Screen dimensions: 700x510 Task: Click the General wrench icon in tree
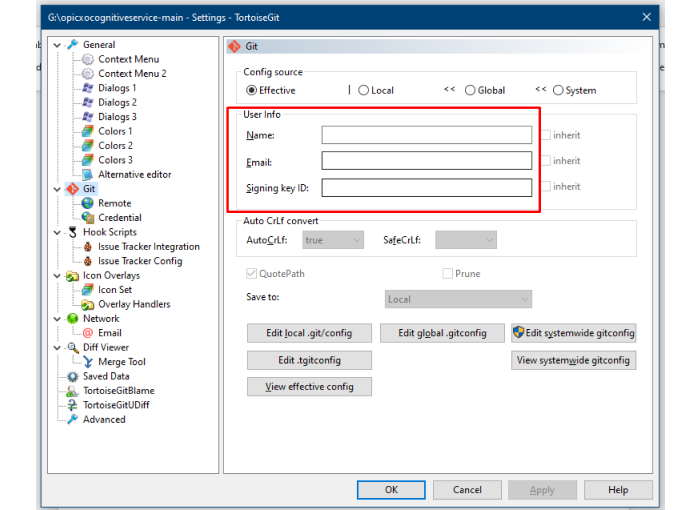click(x=72, y=45)
